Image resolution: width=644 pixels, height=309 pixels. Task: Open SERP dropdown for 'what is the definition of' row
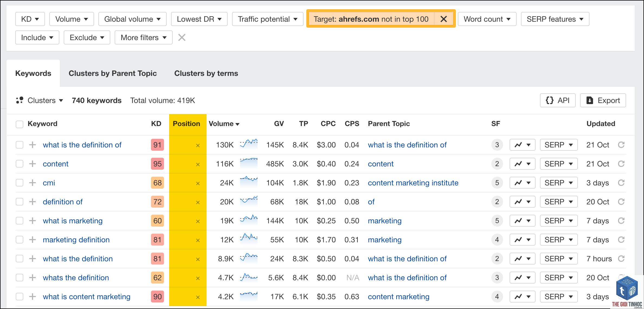click(559, 145)
